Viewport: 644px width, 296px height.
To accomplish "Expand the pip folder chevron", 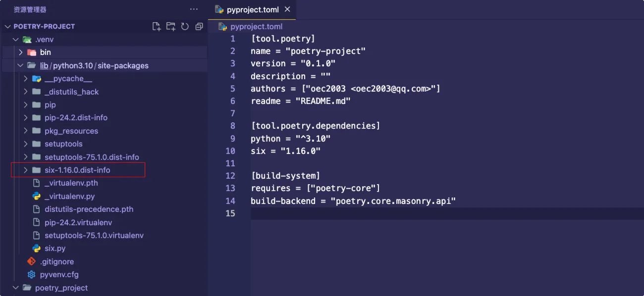I will (x=26, y=104).
